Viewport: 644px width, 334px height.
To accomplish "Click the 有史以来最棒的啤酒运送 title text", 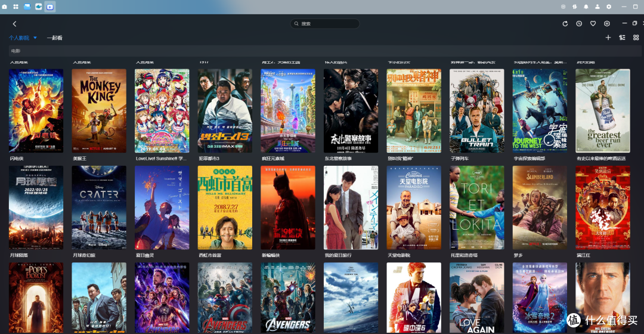I will pyautogui.click(x=601, y=159).
